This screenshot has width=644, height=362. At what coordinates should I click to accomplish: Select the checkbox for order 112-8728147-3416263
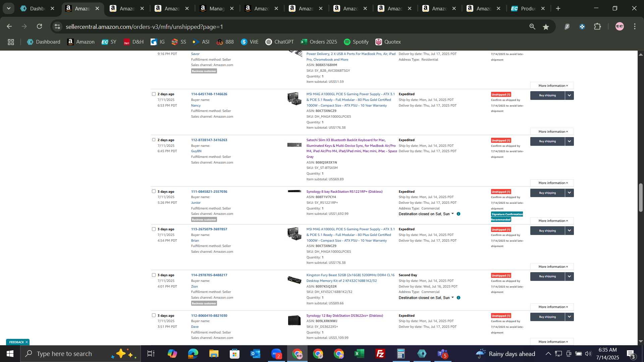pyautogui.click(x=154, y=140)
